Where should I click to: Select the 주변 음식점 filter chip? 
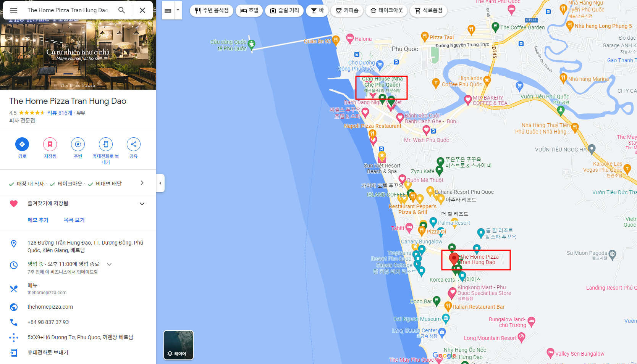[x=211, y=10]
